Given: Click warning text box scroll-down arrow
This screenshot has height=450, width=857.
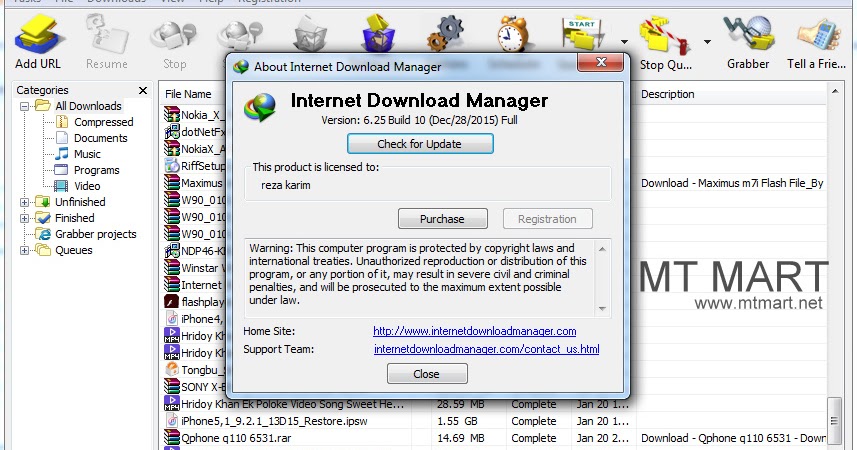Looking at the screenshot, I should (602, 308).
